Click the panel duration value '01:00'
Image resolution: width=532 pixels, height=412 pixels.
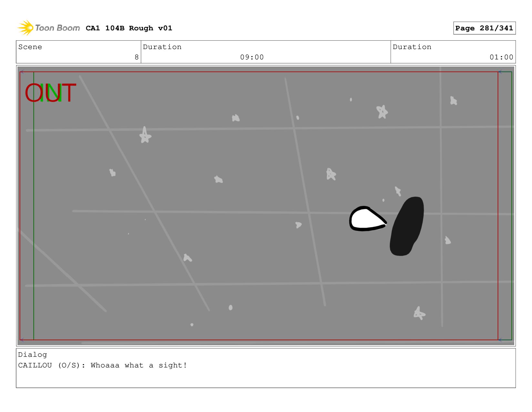click(501, 57)
